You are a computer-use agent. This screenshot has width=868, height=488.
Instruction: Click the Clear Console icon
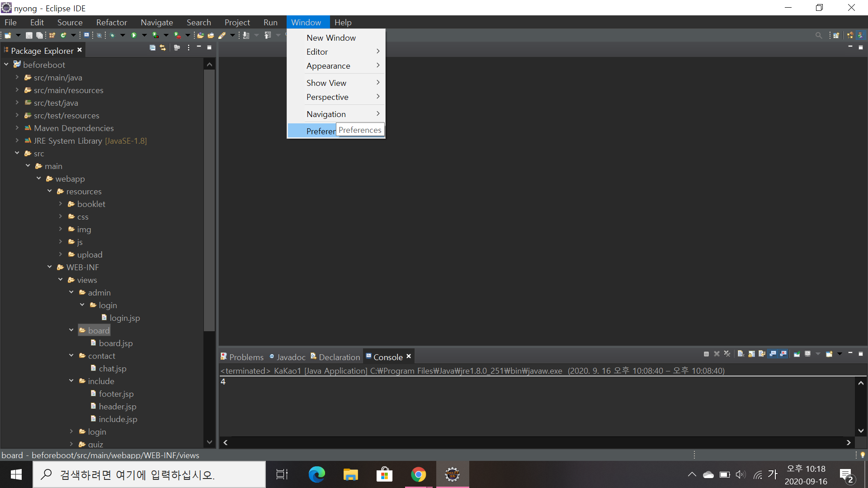(741, 354)
